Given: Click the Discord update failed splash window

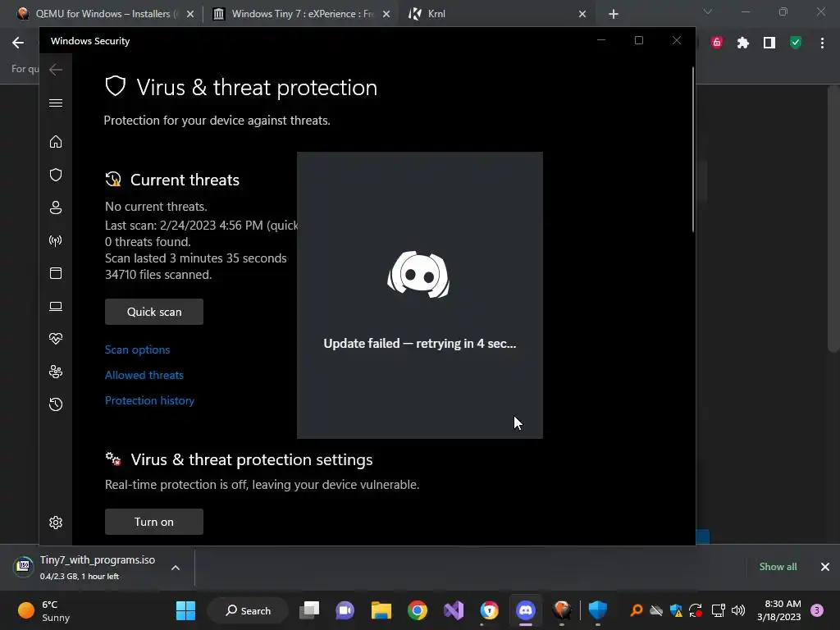Looking at the screenshot, I should point(420,295).
